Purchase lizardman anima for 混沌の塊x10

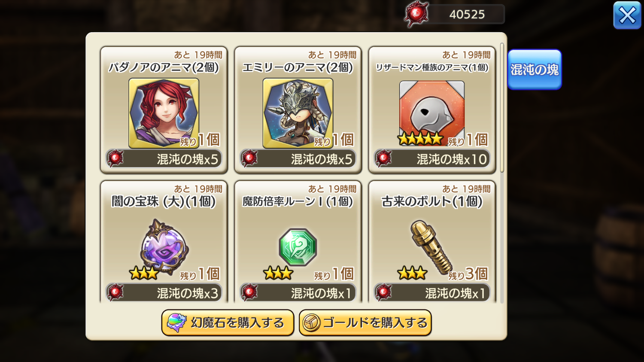(x=432, y=159)
